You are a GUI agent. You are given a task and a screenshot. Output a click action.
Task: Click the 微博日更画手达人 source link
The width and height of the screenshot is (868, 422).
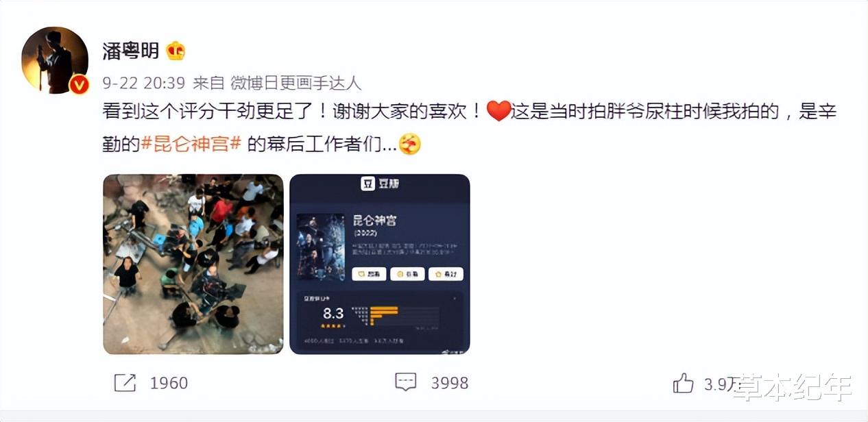point(296,84)
